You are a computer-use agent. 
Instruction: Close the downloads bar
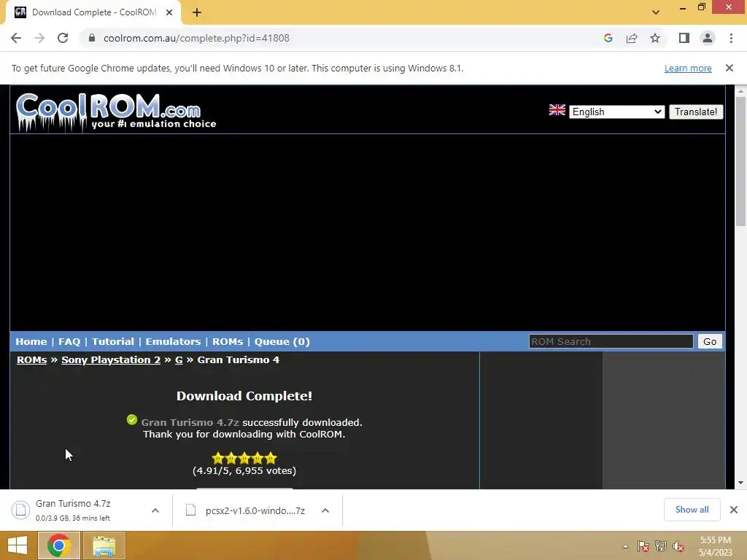(x=734, y=510)
